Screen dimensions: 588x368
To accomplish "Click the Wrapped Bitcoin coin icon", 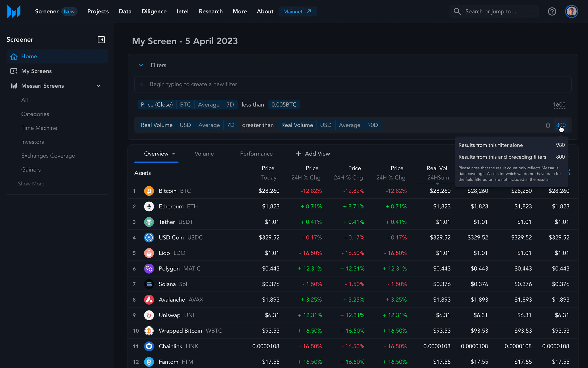I will tap(149, 331).
